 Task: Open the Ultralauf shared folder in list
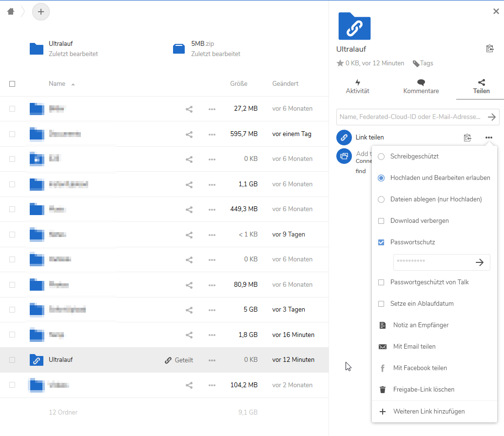coord(61,360)
